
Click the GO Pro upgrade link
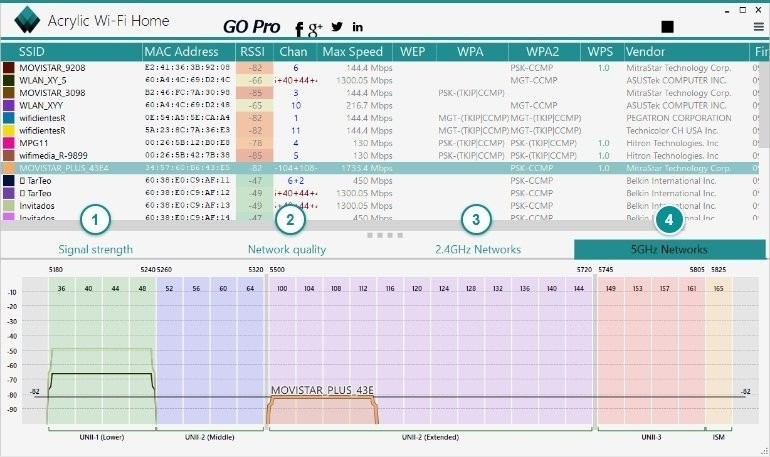point(251,27)
